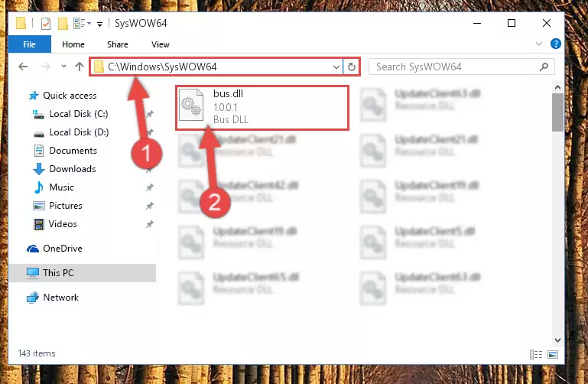Image resolution: width=588 pixels, height=384 pixels.
Task: Switch to Details view in status bar
Action: (536, 354)
